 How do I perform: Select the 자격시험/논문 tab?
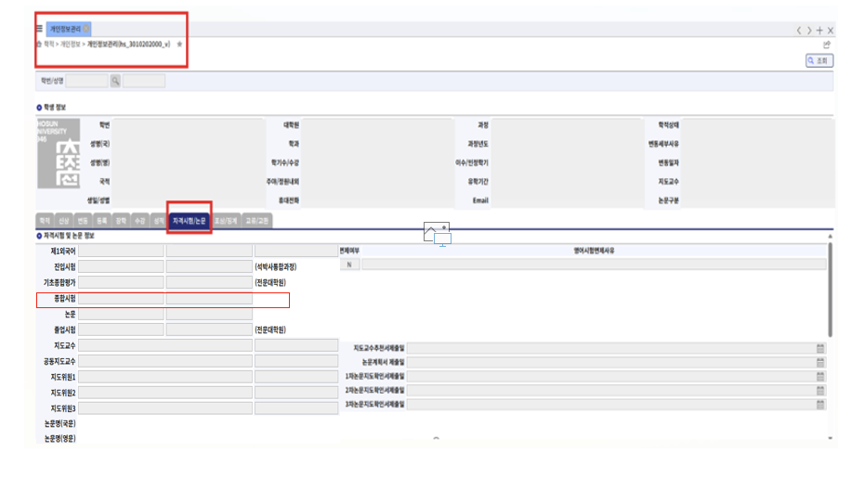[x=190, y=221]
